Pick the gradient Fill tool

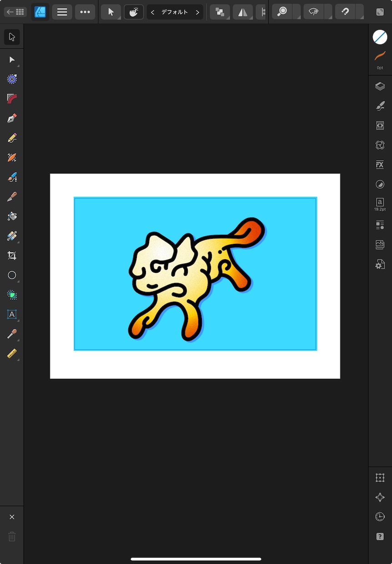(x=12, y=236)
